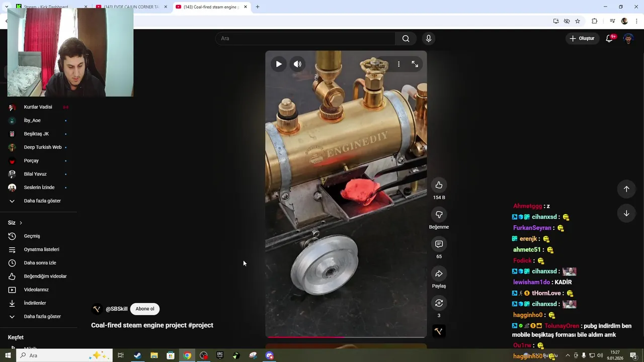
Task: Click the Windows taskbar search box
Action: (64, 355)
